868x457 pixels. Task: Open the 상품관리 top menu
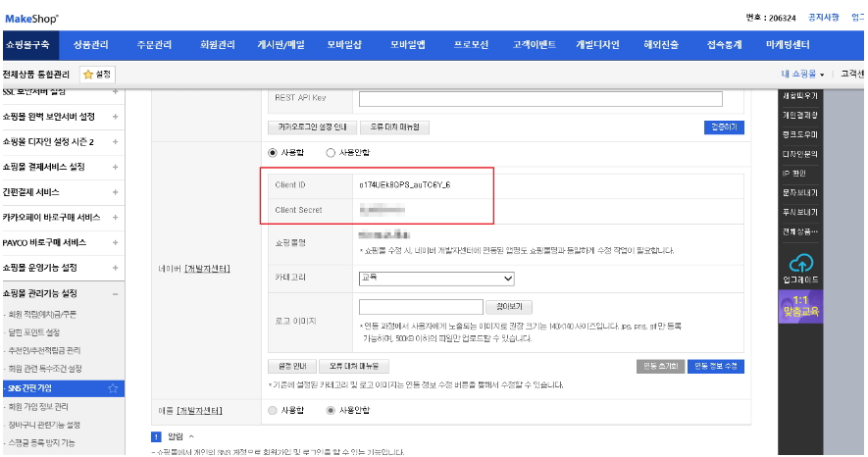[91, 45]
